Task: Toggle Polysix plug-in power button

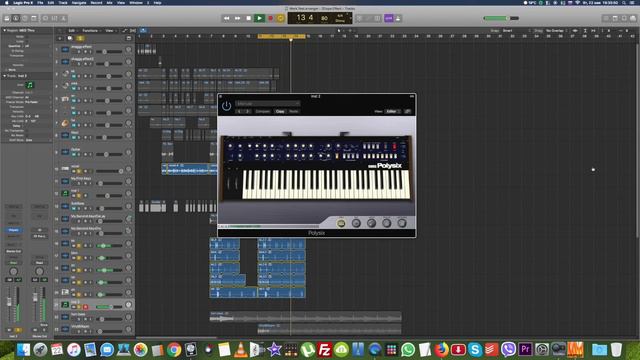Action: 227,106
